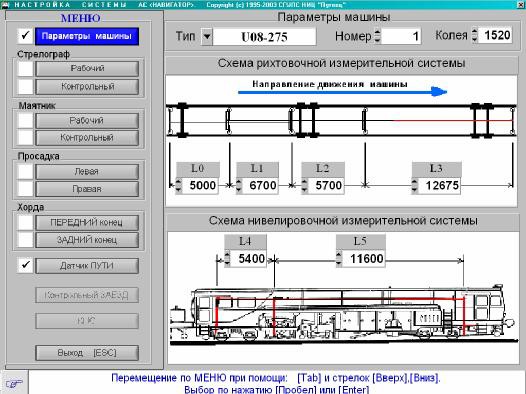Toggle checkbox beside Маятник Контрольный
Viewport: 526px width, 394px height.
(x=25, y=137)
